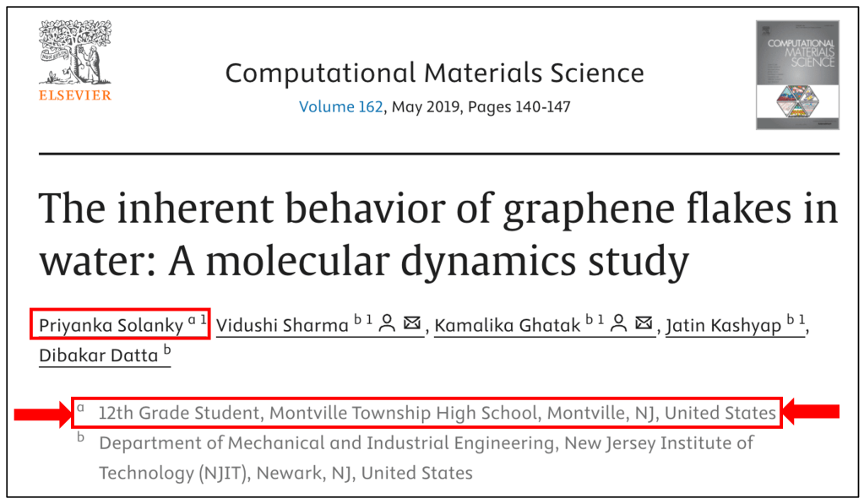Screen dimensions: 864x504
Task: Click envelope icon next to Kamalika Ghatak
Action: [644, 324]
